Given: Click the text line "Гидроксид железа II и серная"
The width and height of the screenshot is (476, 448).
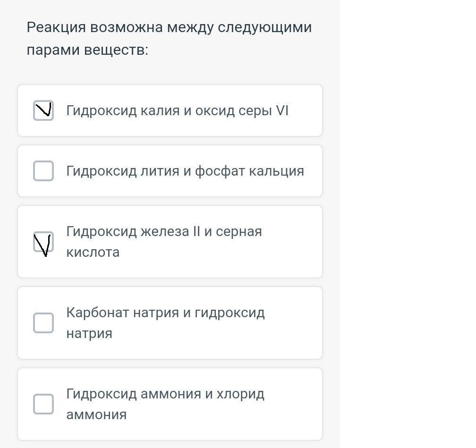Looking at the screenshot, I should 164,231.
